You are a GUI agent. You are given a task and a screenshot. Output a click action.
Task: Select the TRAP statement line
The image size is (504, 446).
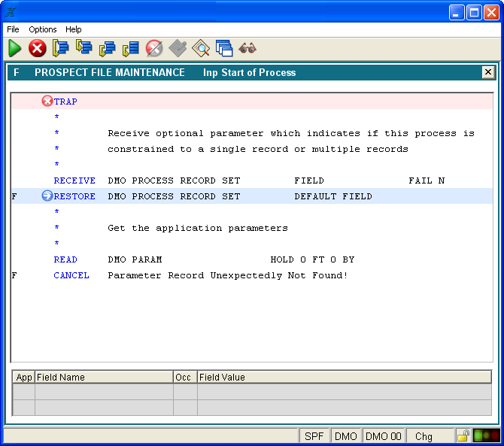coord(252,102)
